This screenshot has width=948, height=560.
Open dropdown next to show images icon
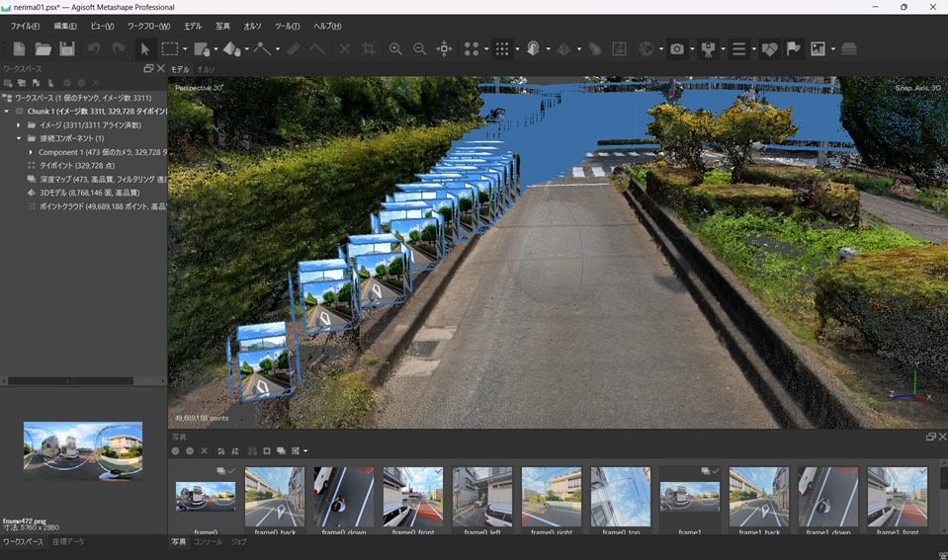833,49
